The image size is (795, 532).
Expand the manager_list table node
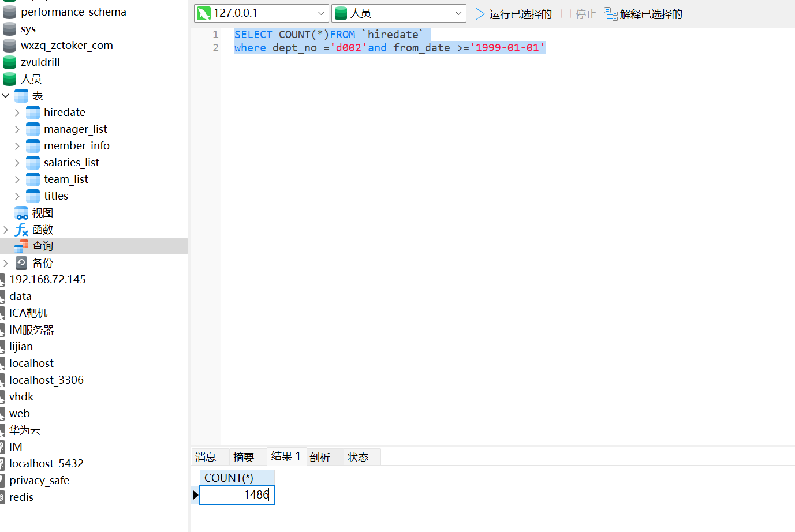pyautogui.click(x=17, y=129)
